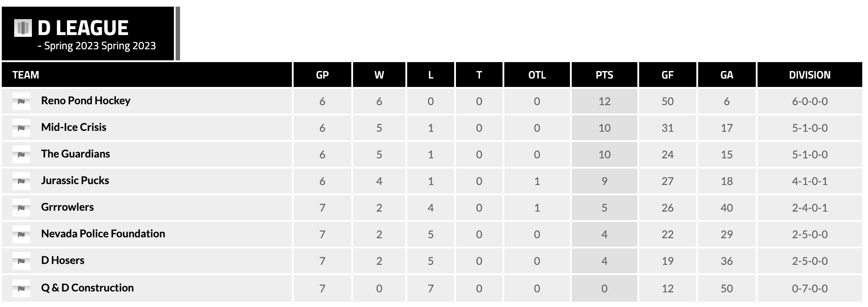Viewport: 868px width, 307px height.
Task: Sort standings by PTS column header
Action: click(604, 75)
